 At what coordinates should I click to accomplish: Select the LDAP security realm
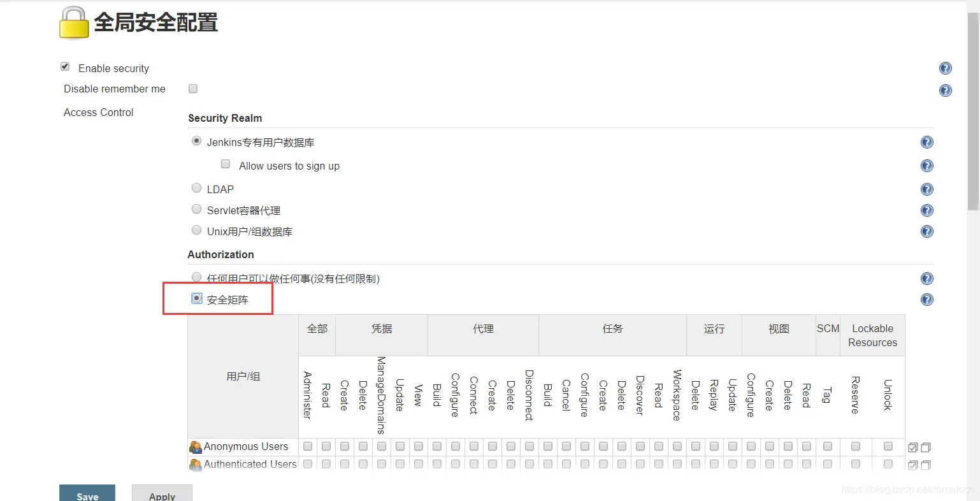(197, 188)
